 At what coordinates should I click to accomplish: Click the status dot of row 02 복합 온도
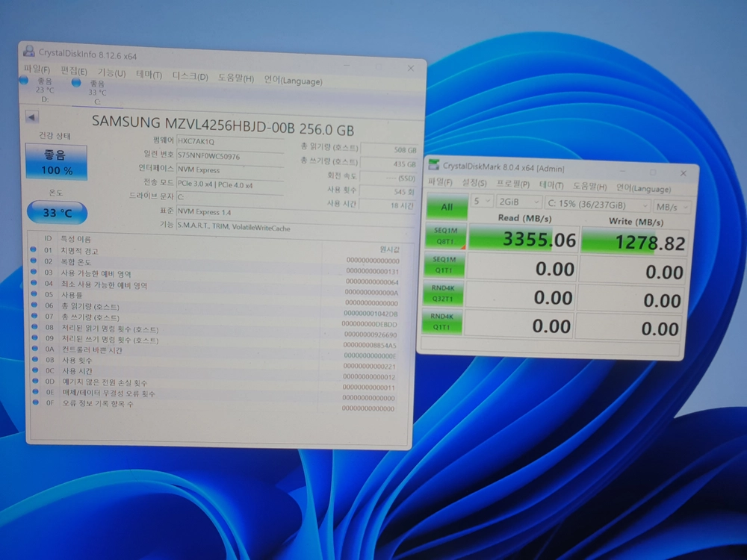(x=34, y=261)
